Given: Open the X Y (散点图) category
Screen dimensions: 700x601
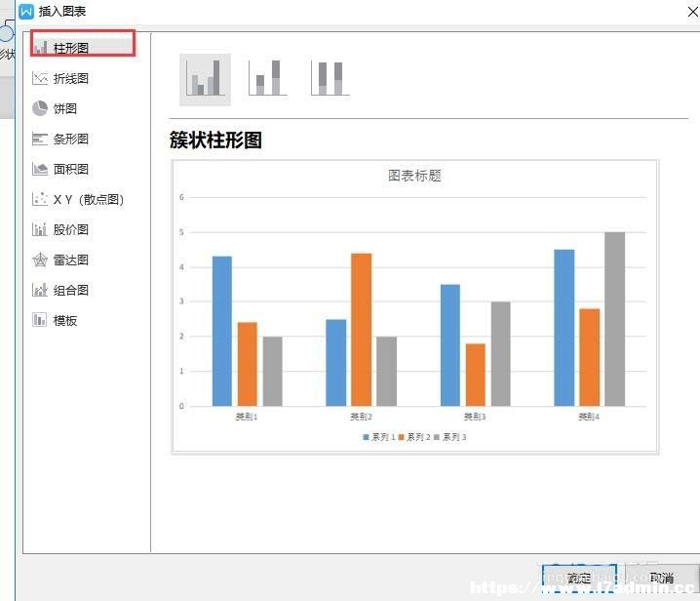Looking at the screenshot, I should click(x=89, y=199).
